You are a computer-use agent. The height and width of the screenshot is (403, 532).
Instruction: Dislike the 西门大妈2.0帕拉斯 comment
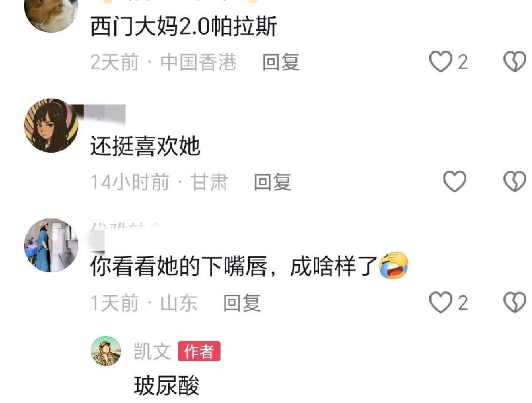[x=514, y=61]
